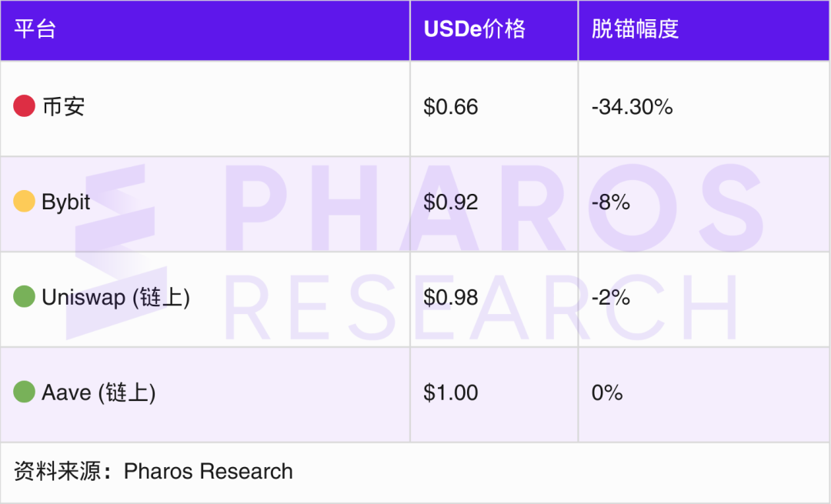The image size is (831, 504).
Task: Select the 平台 column header
Action: pos(35,29)
